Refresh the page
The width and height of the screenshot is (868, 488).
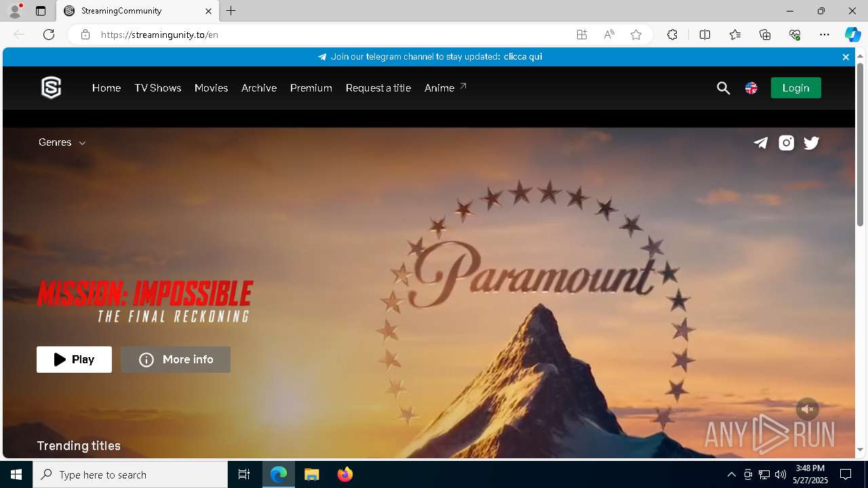[49, 35]
